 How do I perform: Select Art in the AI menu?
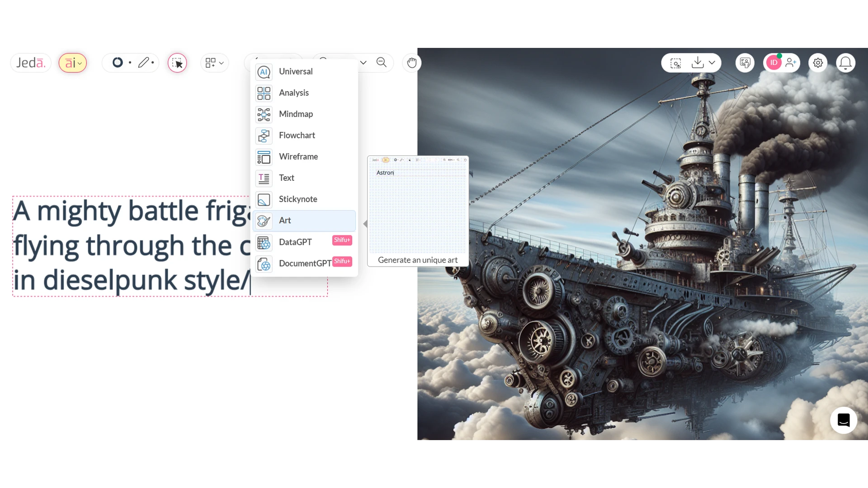285,221
